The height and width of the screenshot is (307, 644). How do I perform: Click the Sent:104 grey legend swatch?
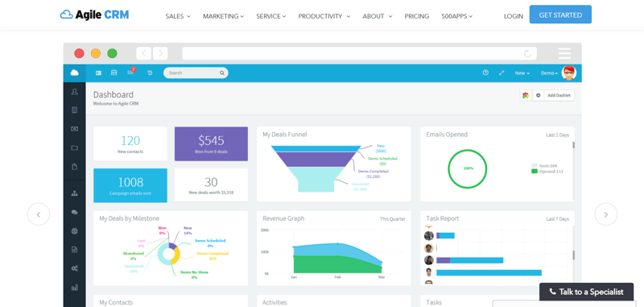[534, 165]
